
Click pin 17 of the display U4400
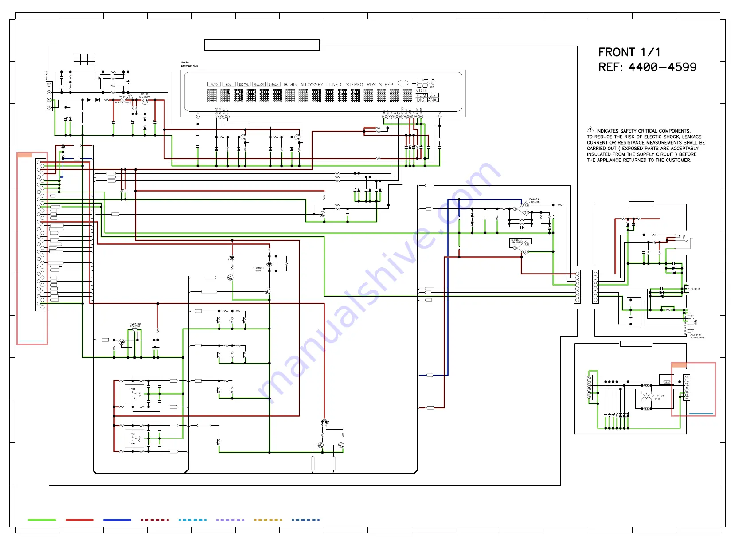tap(440, 117)
